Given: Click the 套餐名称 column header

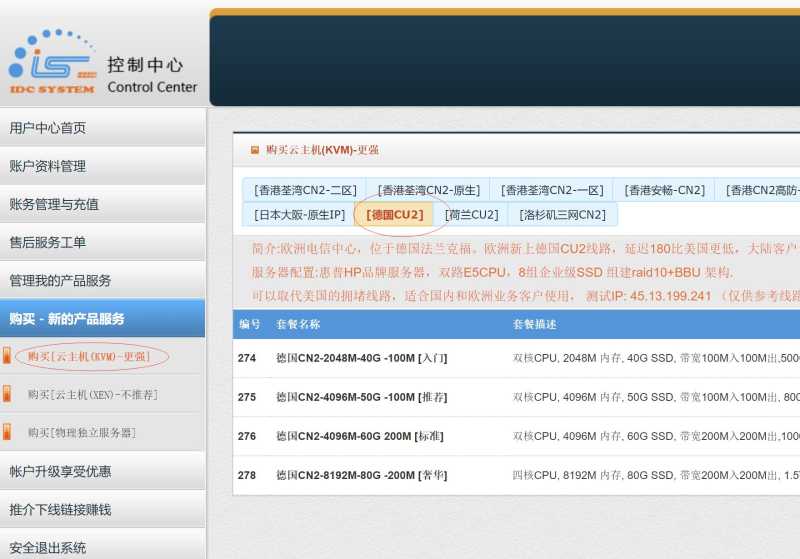Looking at the screenshot, I should pos(298,324).
